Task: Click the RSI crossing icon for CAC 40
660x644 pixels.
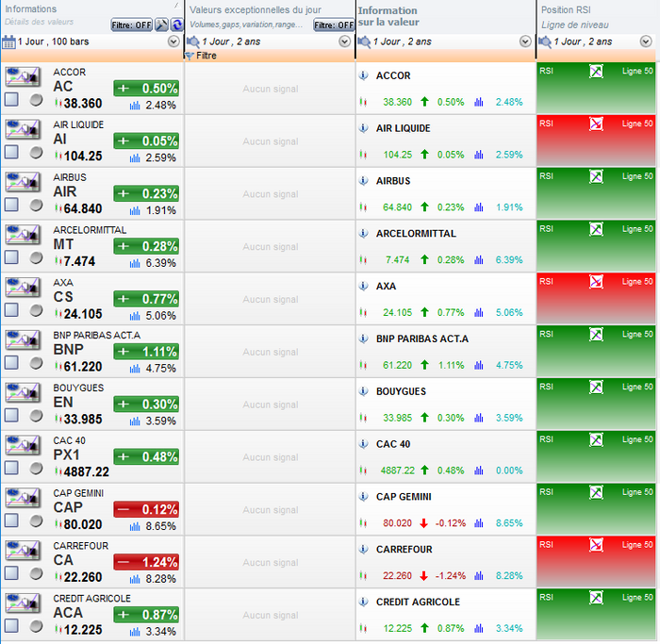Action: [596, 439]
